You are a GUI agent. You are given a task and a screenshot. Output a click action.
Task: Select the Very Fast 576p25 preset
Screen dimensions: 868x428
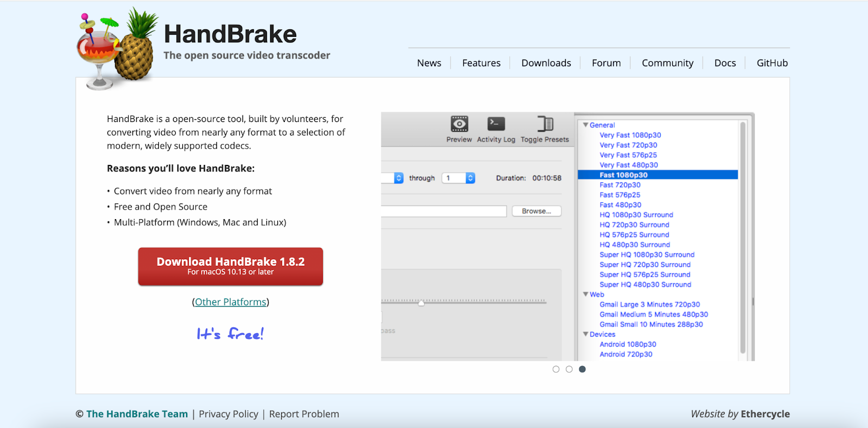(628, 155)
